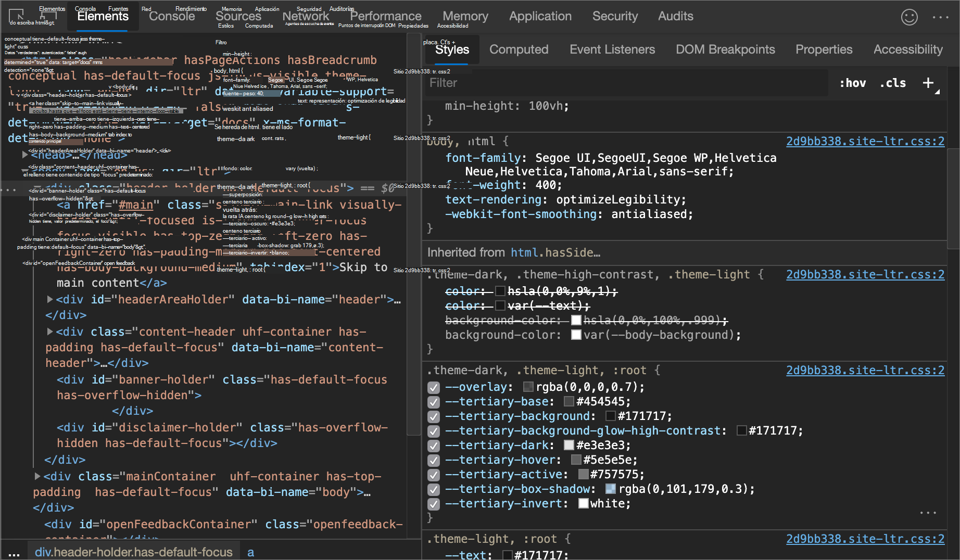Click the :hov toggle element state button
Viewport: 960px width, 560px height.
[x=852, y=83]
